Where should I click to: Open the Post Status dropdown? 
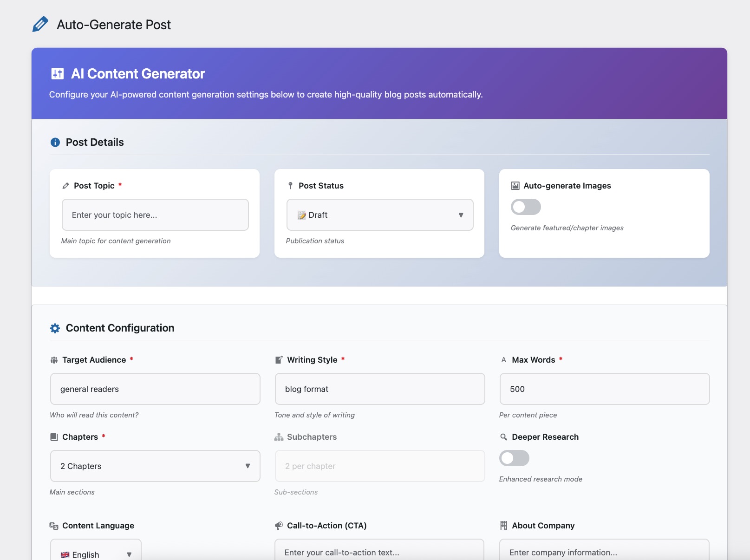380,215
